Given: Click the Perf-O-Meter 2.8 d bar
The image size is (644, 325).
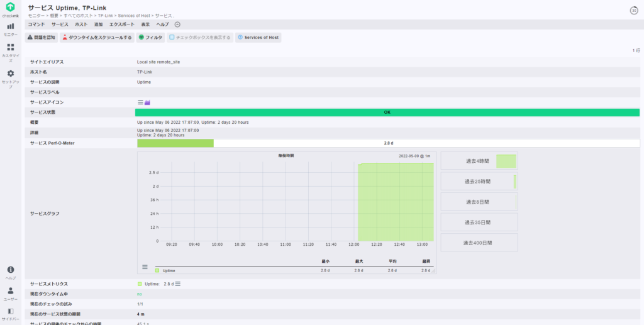Looking at the screenshot, I should [389, 143].
